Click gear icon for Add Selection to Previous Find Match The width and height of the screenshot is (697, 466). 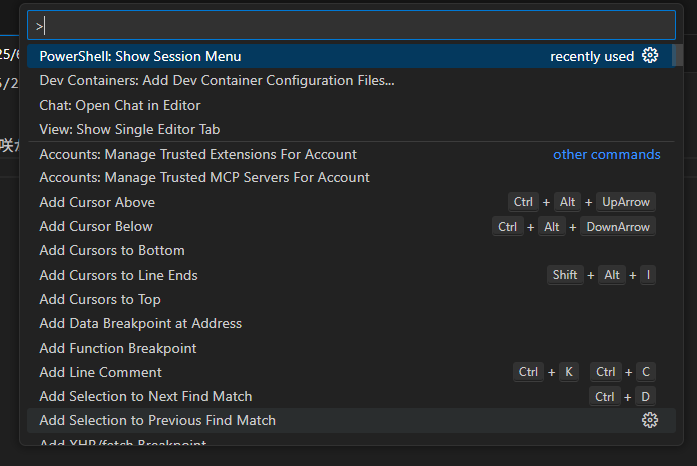coord(650,421)
